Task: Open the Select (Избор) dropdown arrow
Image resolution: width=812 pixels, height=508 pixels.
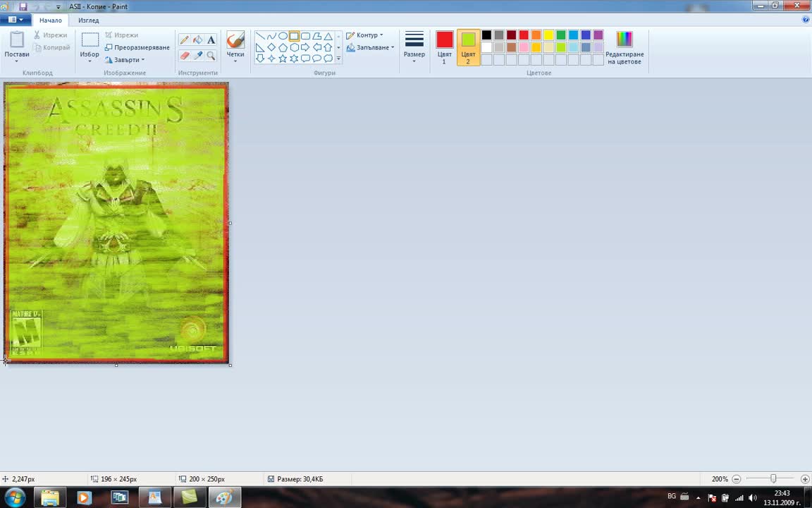Action: (x=90, y=61)
